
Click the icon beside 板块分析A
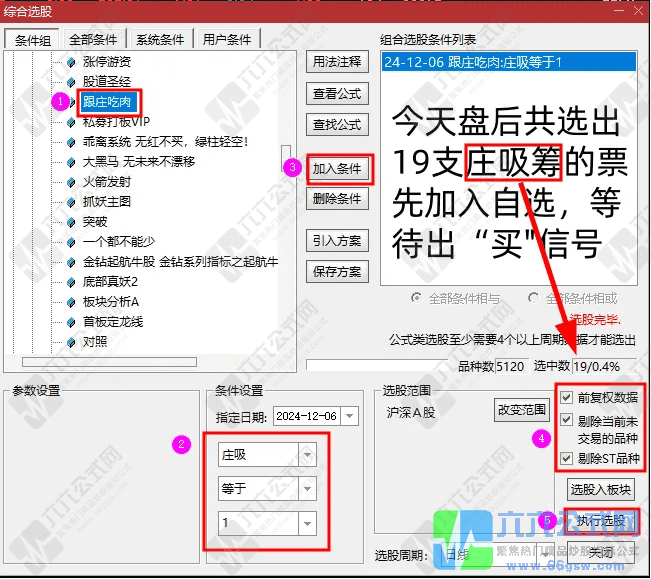click(71, 302)
